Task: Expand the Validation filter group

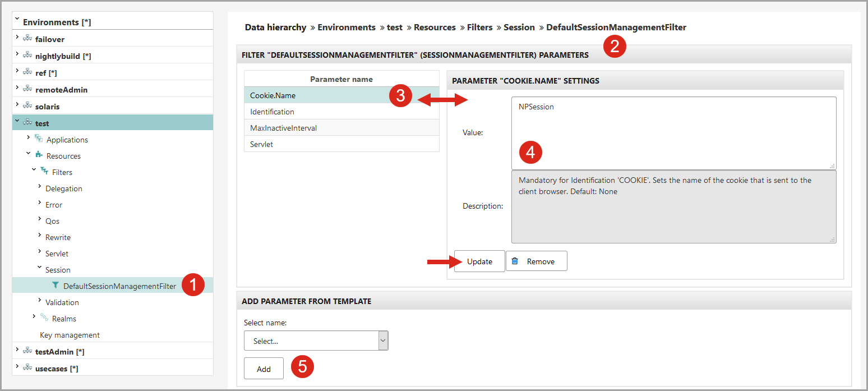Action: tap(39, 300)
